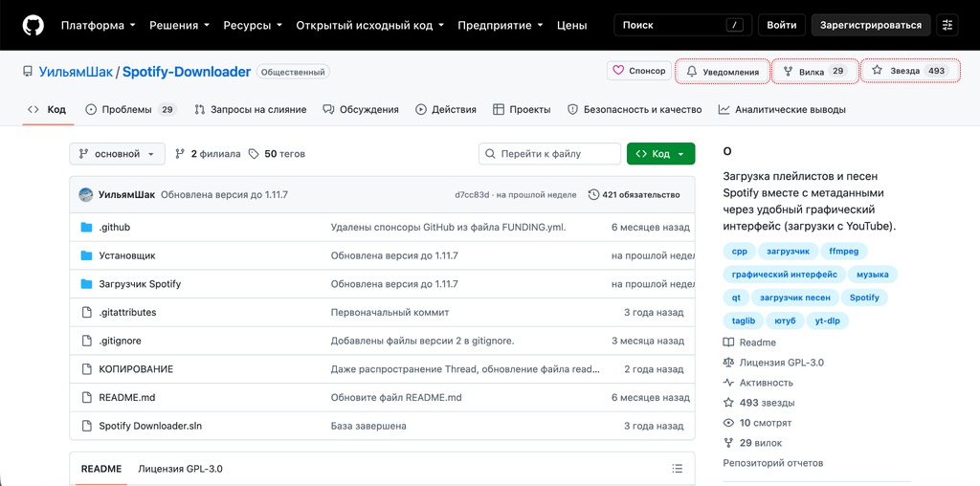This screenshot has height=486, width=980.
Task: Switch to the Проблемы tab
Action: pos(130,109)
